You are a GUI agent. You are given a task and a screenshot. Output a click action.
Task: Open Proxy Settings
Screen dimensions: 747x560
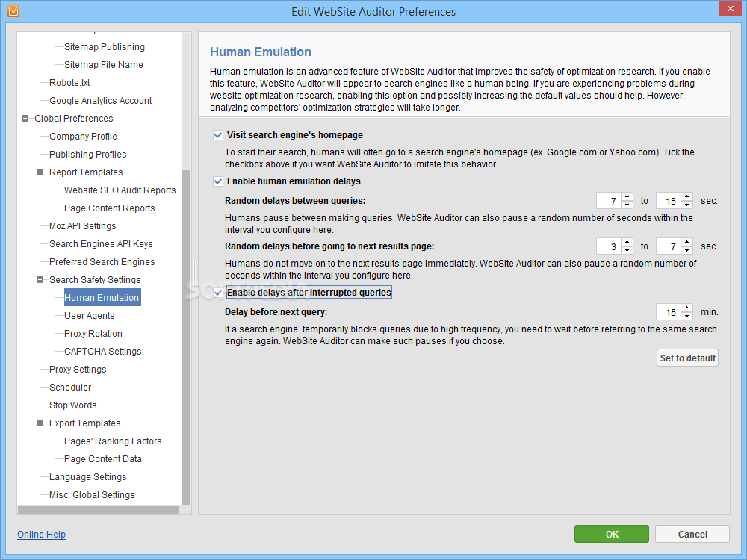pos(78,370)
